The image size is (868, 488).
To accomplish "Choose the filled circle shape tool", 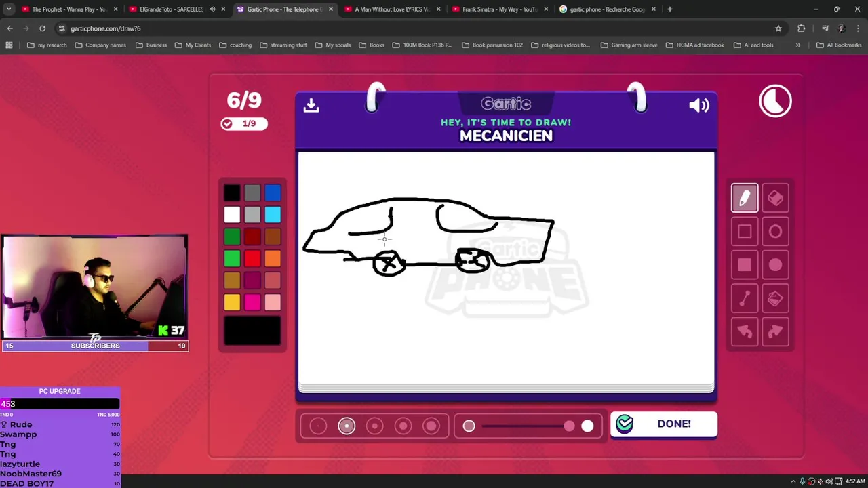I will tap(775, 265).
